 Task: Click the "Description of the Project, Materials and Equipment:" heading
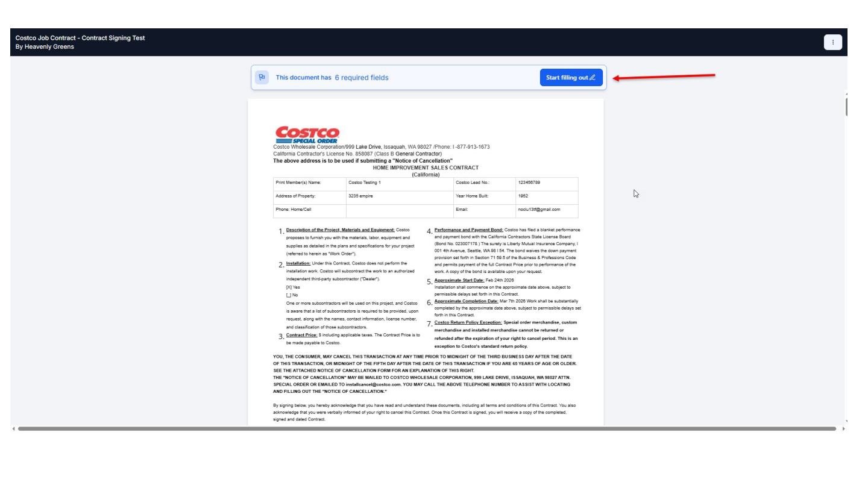(x=340, y=230)
